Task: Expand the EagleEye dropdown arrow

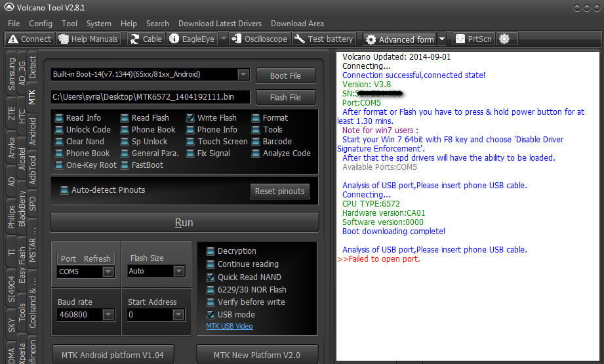Action: pos(224,39)
